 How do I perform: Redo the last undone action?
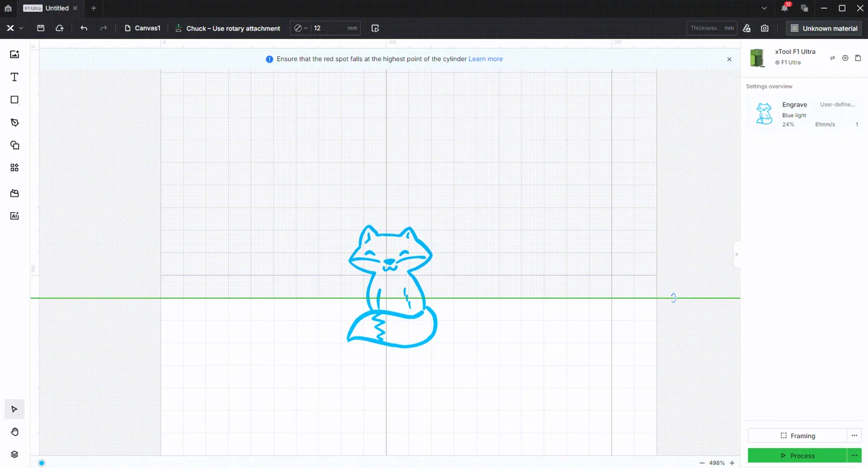click(104, 28)
